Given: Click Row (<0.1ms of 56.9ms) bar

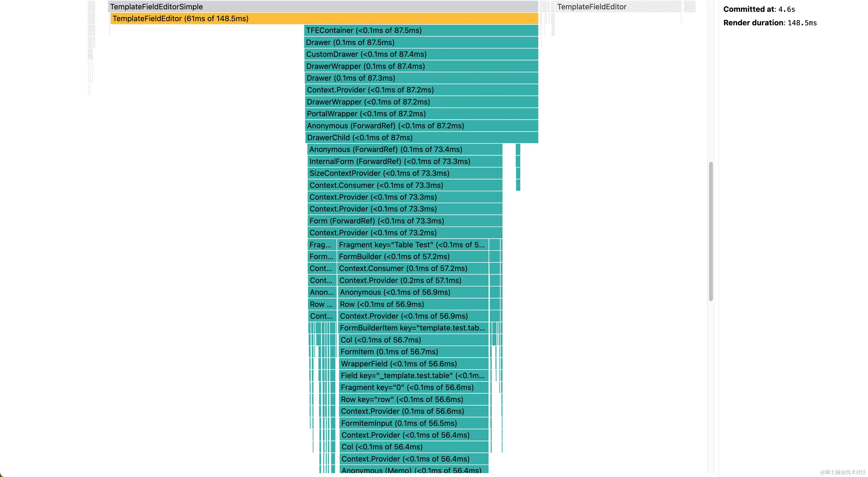Looking at the screenshot, I should coord(413,304).
